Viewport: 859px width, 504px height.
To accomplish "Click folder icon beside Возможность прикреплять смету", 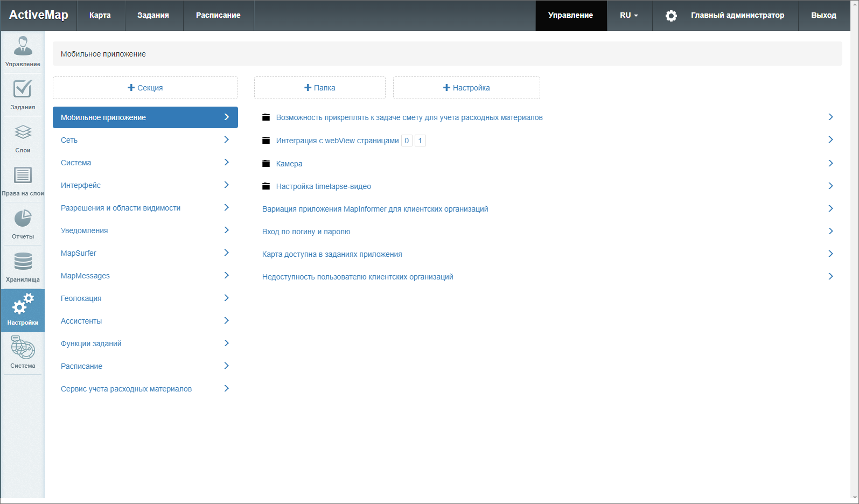I will tap(266, 117).
